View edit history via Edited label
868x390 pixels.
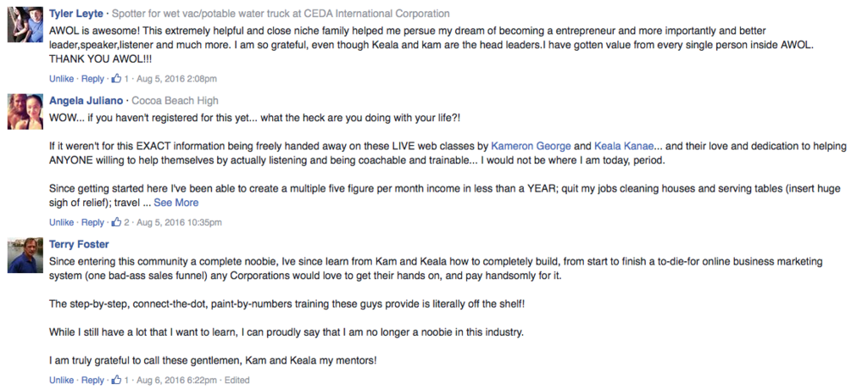click(237, 380)
